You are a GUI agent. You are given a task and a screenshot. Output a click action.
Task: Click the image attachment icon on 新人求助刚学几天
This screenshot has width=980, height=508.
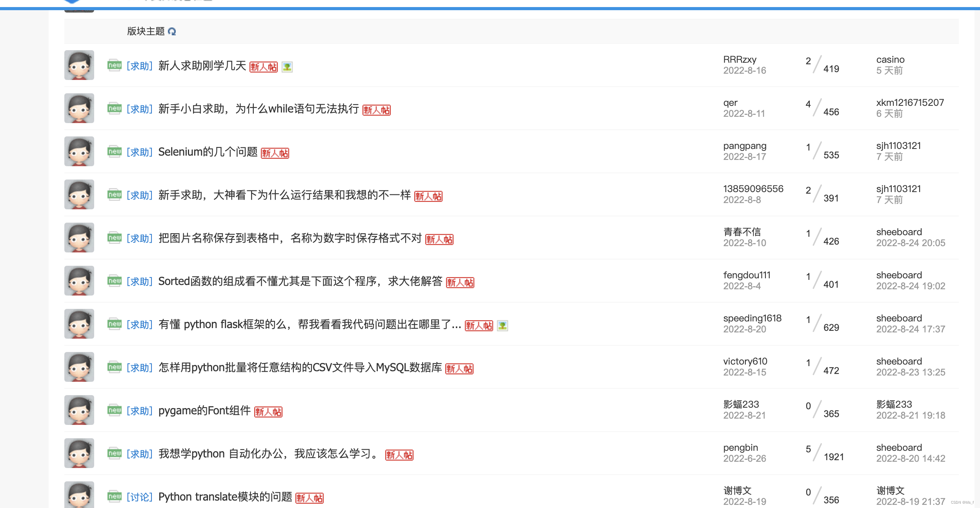coord(287,67)
